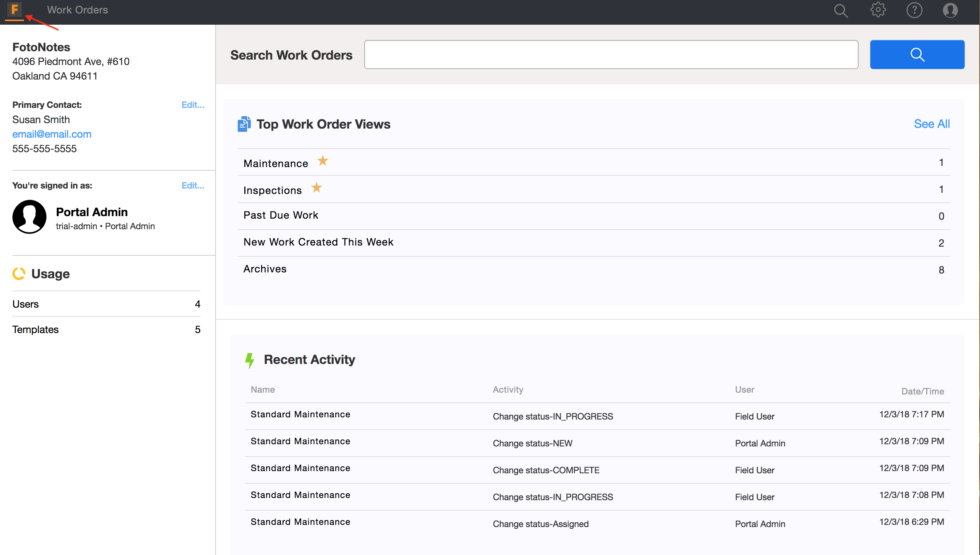Screen dimensions: 980x555
Task: Click the blue search button
Action: pyautogui.click(x=917, y=54)
